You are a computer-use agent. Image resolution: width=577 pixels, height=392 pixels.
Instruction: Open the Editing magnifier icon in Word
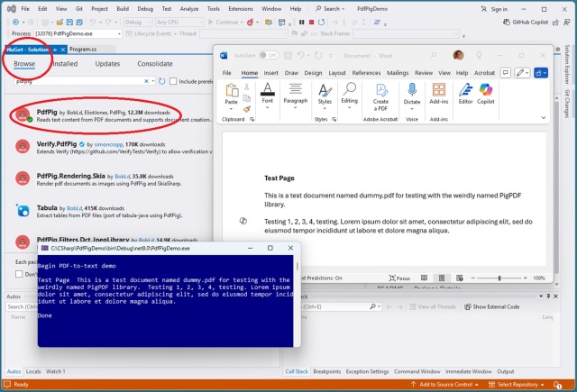[x=349, y=89]
